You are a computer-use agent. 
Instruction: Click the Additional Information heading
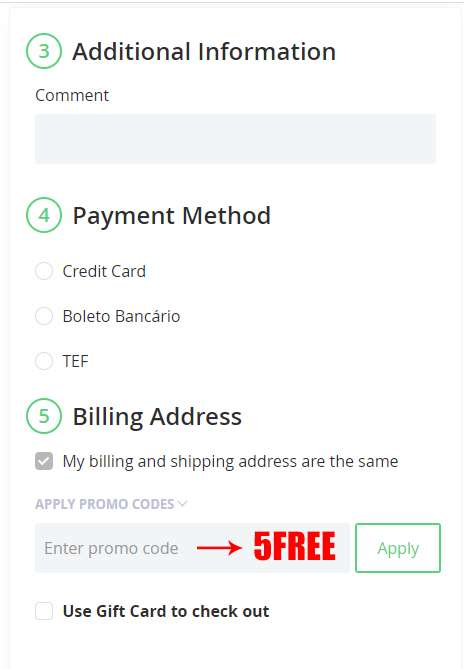(204, 52)
